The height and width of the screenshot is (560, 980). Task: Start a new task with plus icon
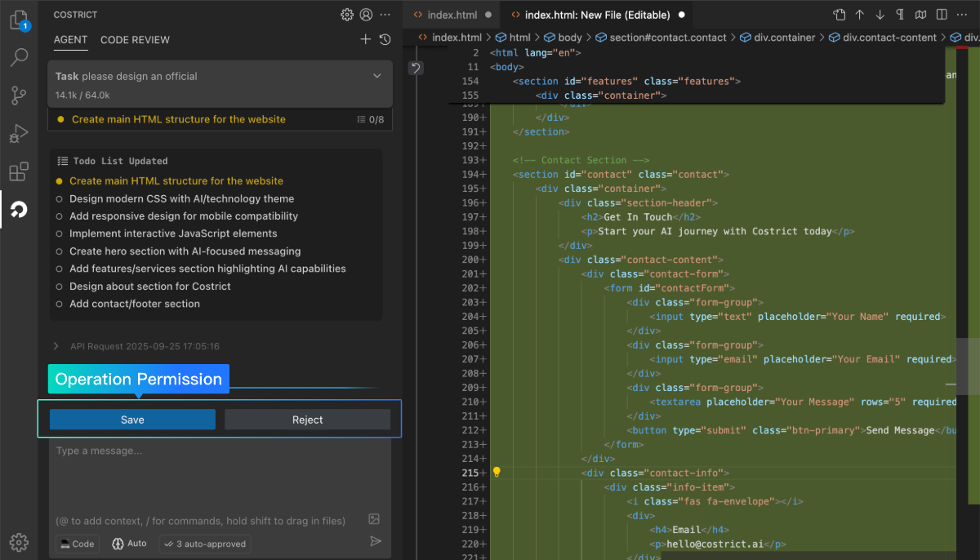coord(365,39)
